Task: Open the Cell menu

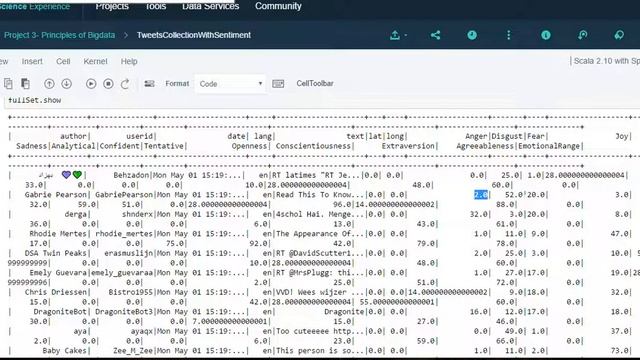Action: pos(63,61)
